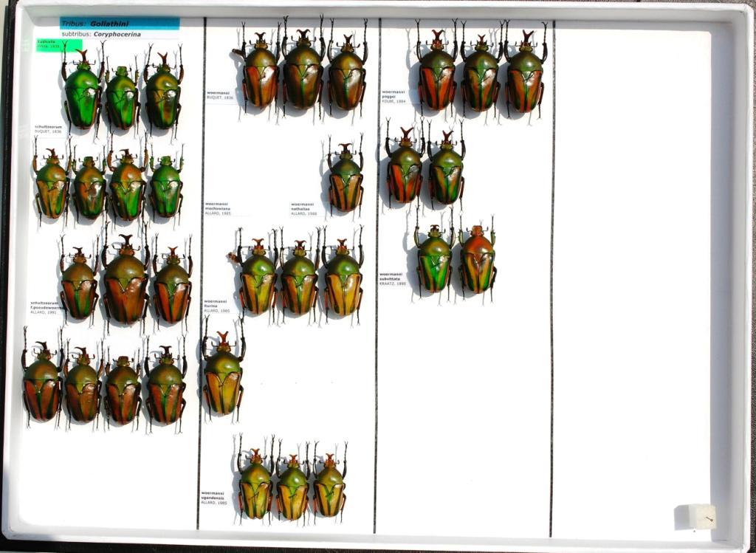
Task: Click the 'schultzeorum f.pseudowoermanni' species label
Action: pos(44,307)
